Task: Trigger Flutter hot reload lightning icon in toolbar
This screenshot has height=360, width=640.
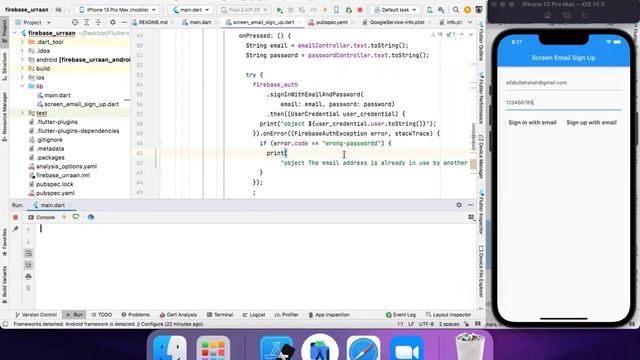Action: click(x=325, y=10)
